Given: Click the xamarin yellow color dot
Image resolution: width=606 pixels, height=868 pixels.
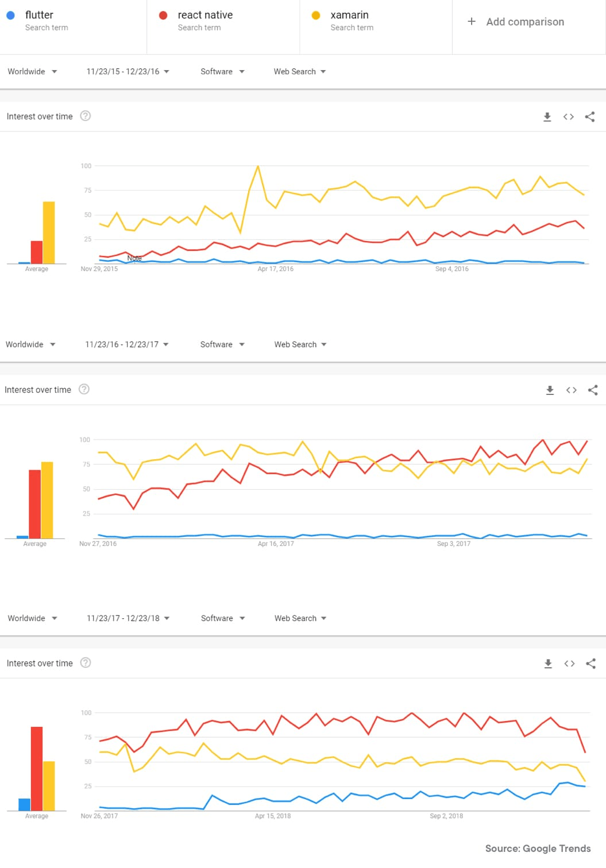Looking at the screenshot, I should tap(316, 15).
